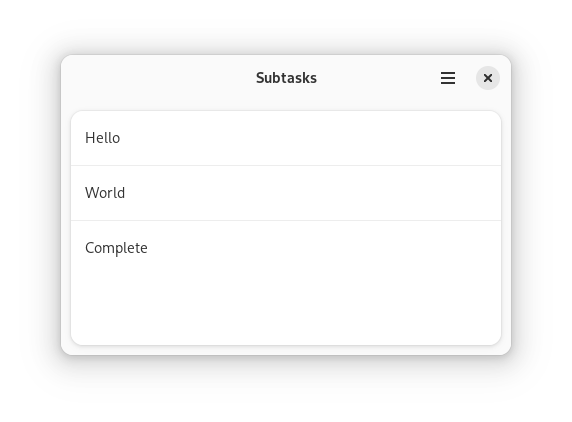Close the Subtasks window
Image resolution: width=572 pixels, height=422 pixels.
point(488,78)
